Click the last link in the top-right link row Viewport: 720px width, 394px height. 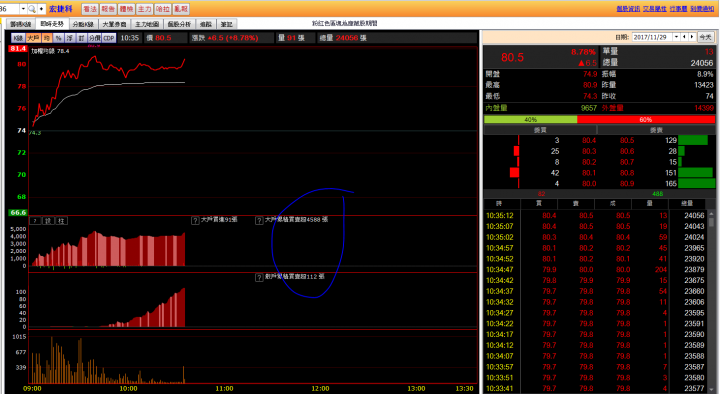[x=702, y=9]
